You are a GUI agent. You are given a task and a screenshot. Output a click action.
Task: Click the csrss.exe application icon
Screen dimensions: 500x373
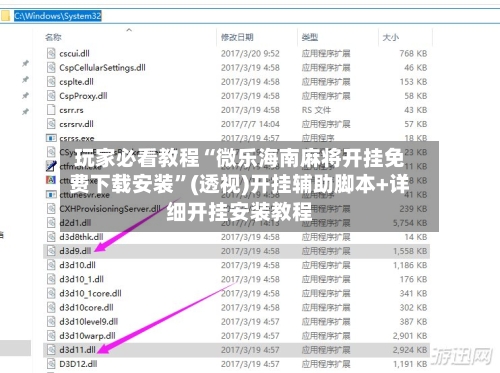[x=51, y=138]
